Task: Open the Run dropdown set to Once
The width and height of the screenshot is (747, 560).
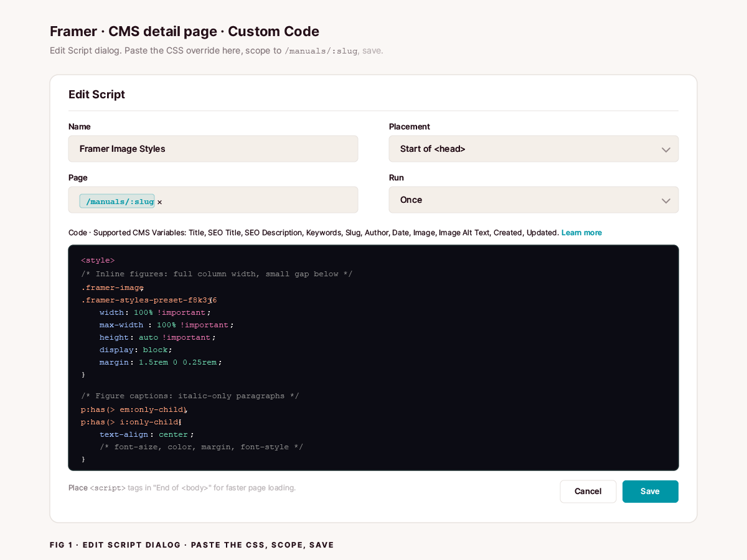Action: point(533,200)
